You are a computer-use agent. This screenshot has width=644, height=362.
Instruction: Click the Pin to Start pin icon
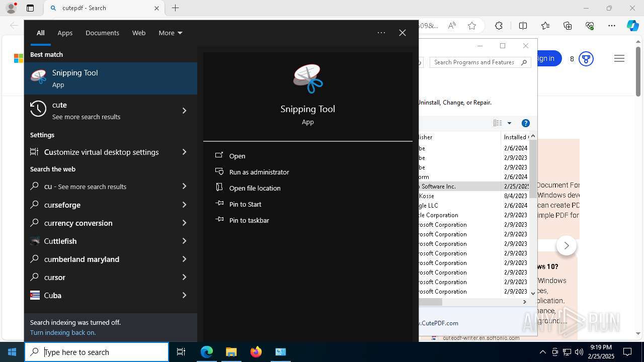pyautogui.click(x=219, y=204)
